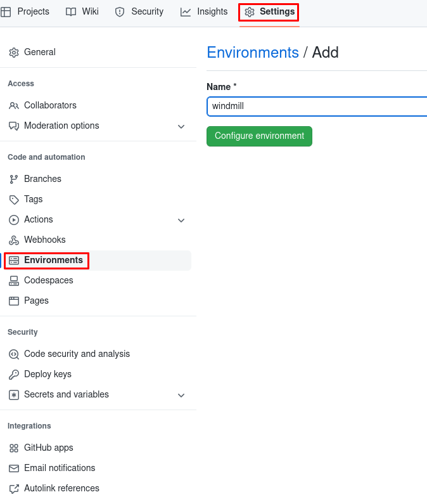Switch to the Security tab
427x504 pixels.
(x=139, y=11)
